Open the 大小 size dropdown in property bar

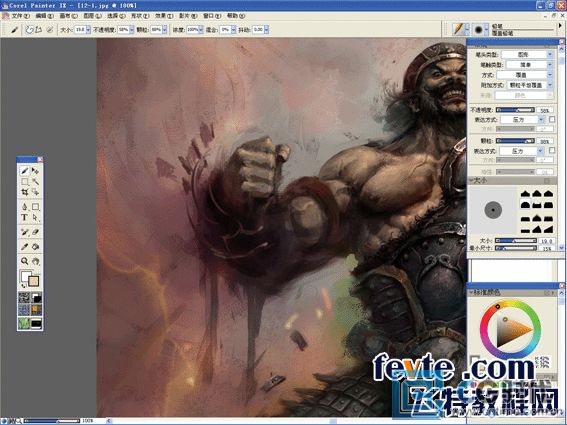click(x=88, y=30)
